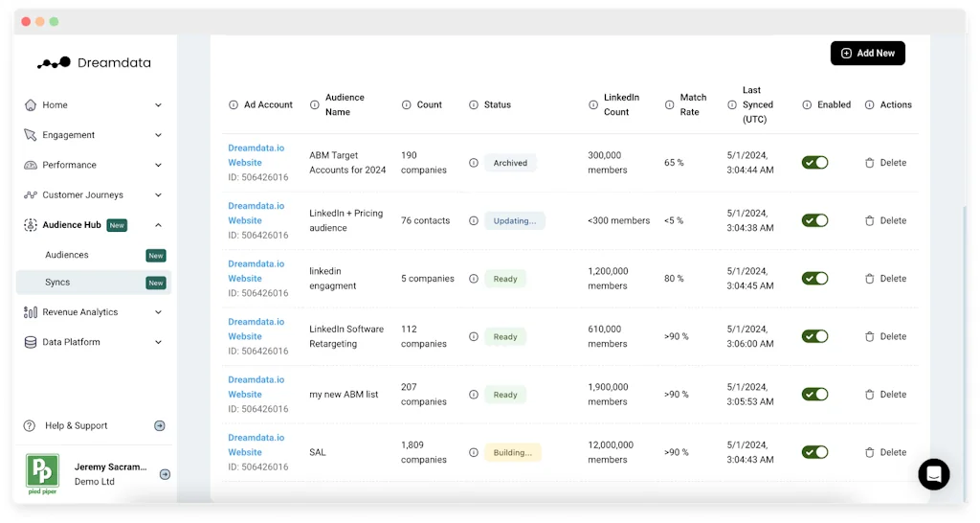Click info icon beside Count header
The image size is (980, 523).
(x=406, y=105)
